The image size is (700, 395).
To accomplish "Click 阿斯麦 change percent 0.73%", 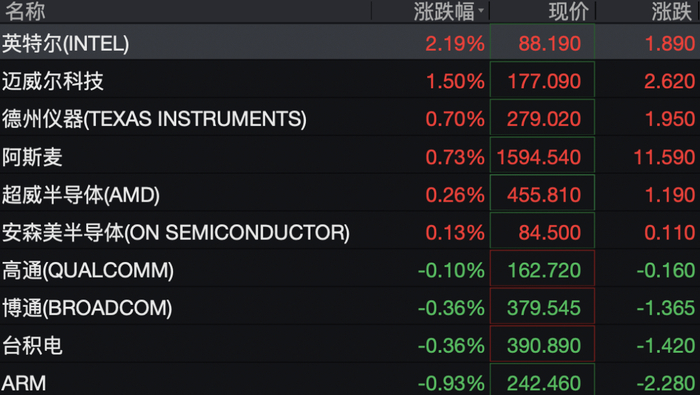I will pos(455,158).
